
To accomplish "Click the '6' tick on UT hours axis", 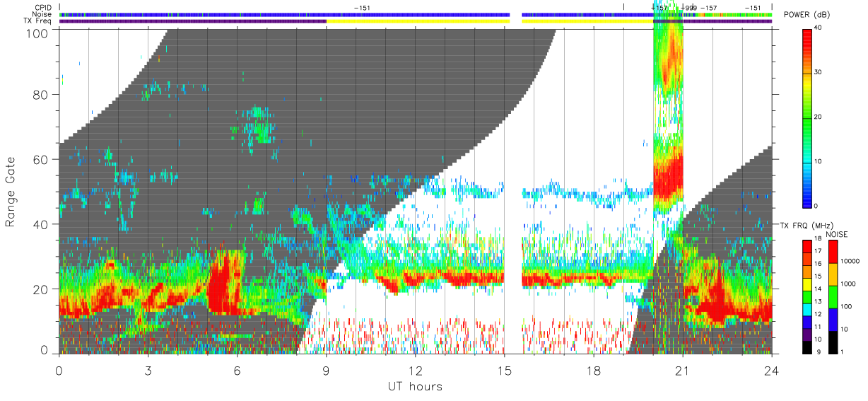I will coord(237,371).
